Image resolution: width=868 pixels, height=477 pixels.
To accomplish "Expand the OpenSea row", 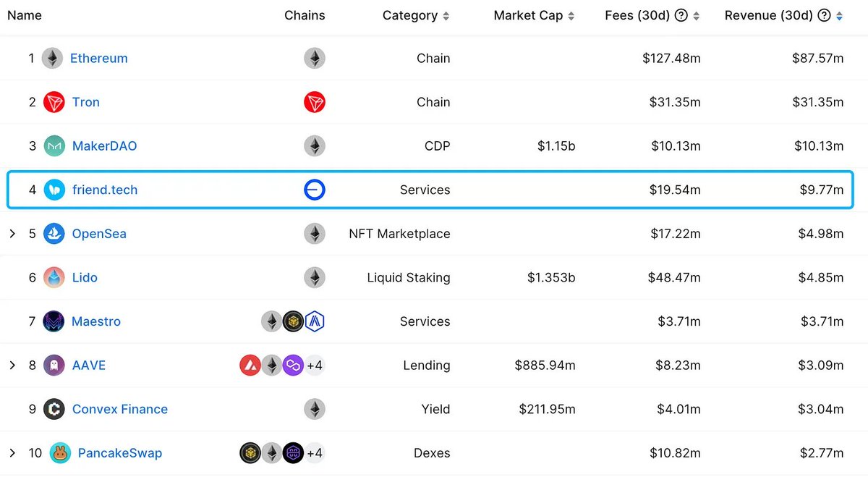I will point(12,234).
